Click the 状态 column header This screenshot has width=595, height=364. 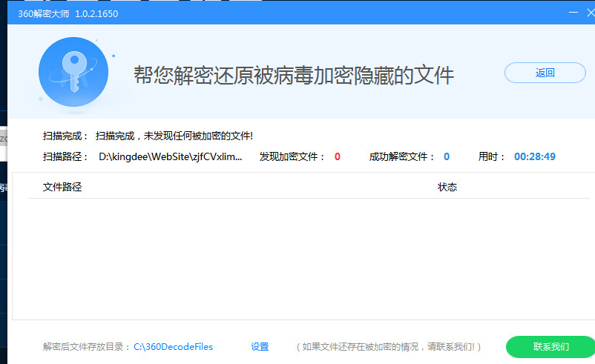point(447,187)
